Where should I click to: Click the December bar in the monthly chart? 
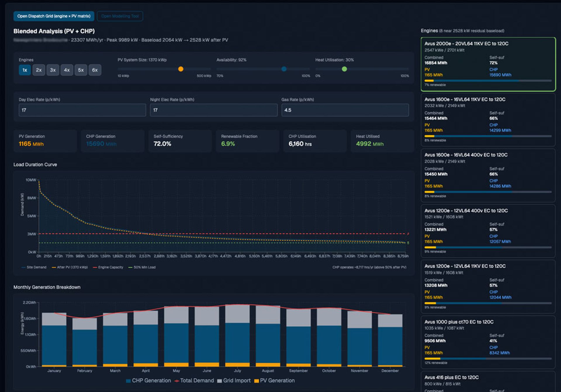(x=390, y=340)
